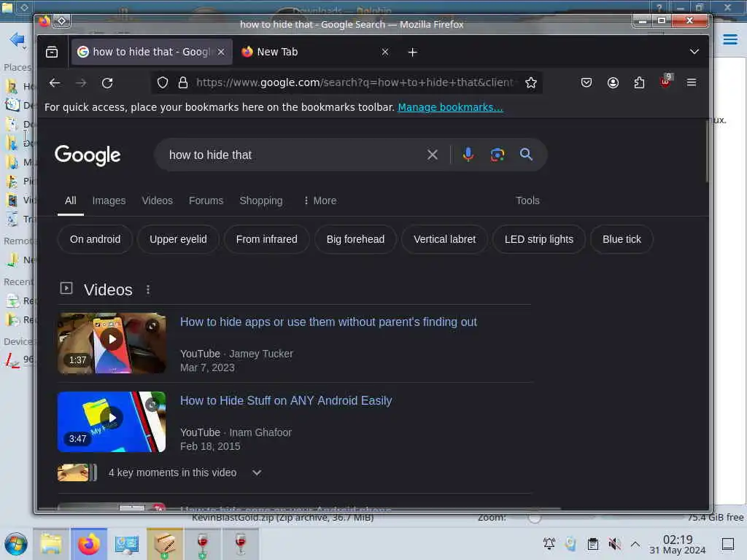
Task: Click the Firefox URL address bar
Action: (x=355, y=82)
